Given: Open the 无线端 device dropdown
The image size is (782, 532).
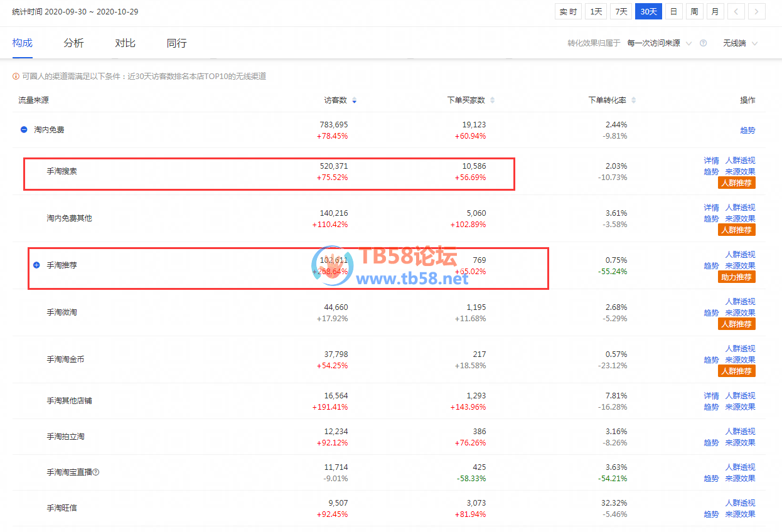Looking at the screenshot, I should click(740, 43).
